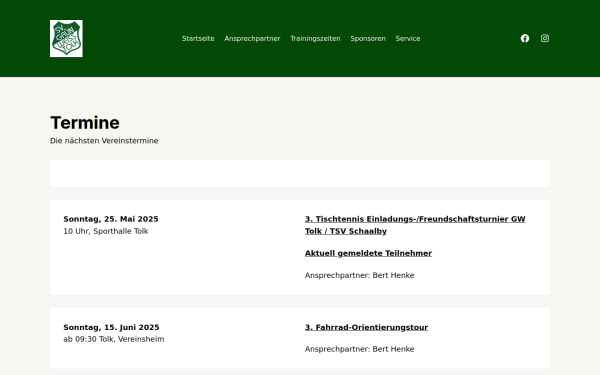Open the Tischtennis Einladungs-/Freundschaftsturnier link
Screen dimensions: 600x375
coord(415,225)
